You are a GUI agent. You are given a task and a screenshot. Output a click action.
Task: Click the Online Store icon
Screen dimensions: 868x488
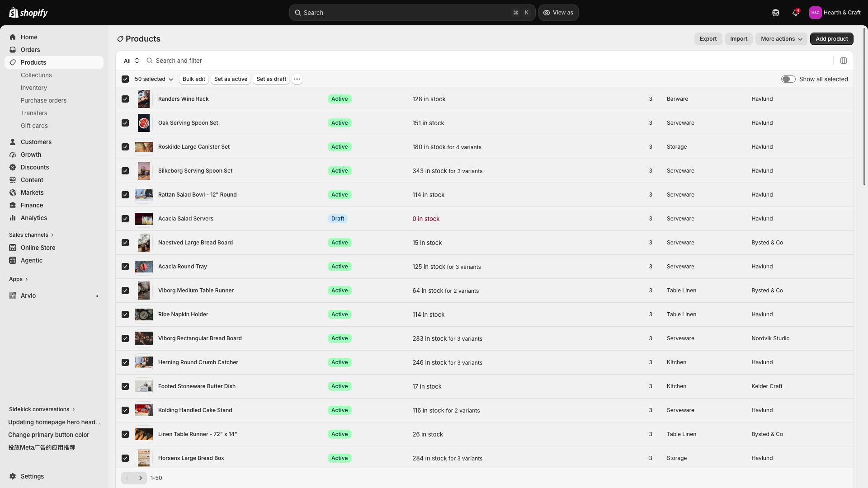point(13,248)
